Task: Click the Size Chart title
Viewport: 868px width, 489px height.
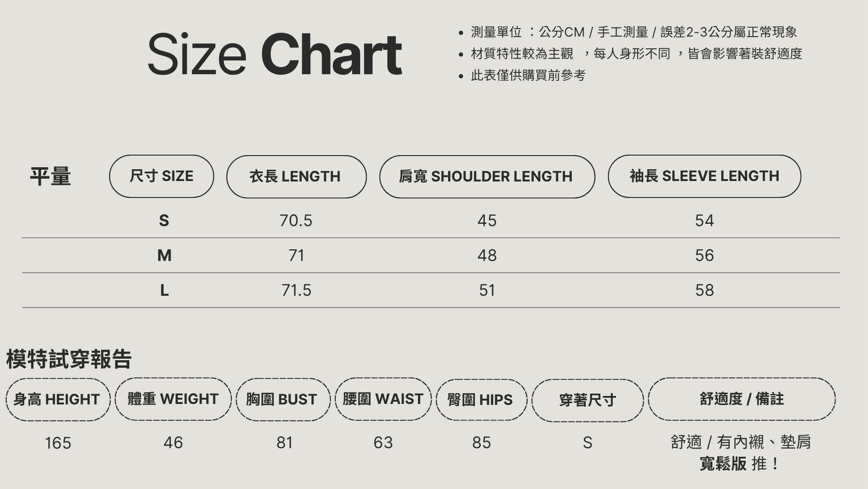Action: click(x=274, y=54)
